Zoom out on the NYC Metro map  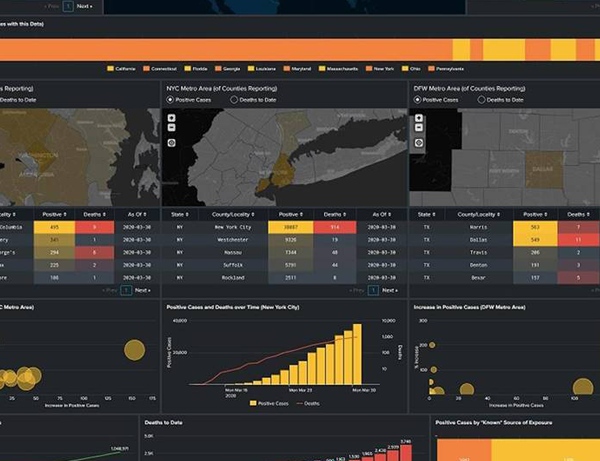tap(171, 128)
